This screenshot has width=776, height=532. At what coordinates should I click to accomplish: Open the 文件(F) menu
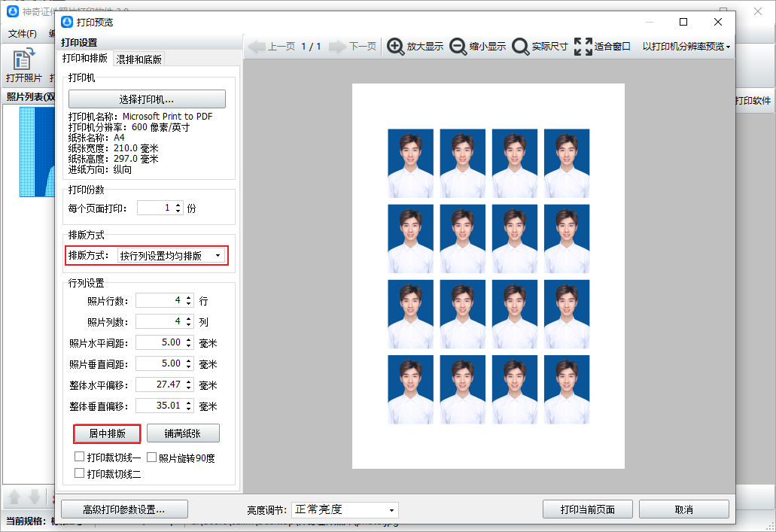(x=23, y=34)
